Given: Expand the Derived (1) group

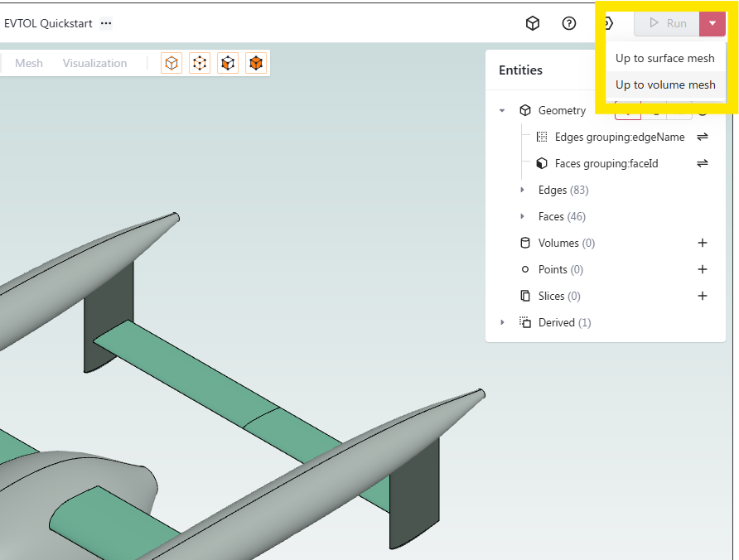Looking at the screenshot, I should click(x=502, y=322).
